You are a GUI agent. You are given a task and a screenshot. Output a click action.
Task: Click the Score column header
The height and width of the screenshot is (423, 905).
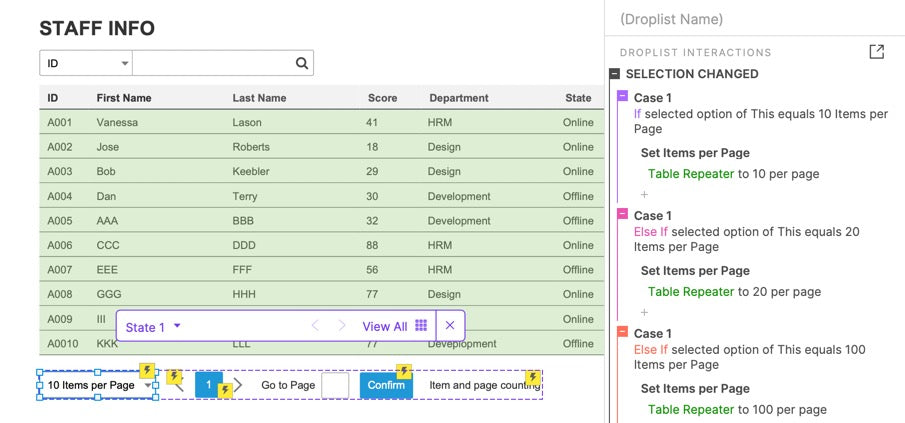click(x=382, y=98)
